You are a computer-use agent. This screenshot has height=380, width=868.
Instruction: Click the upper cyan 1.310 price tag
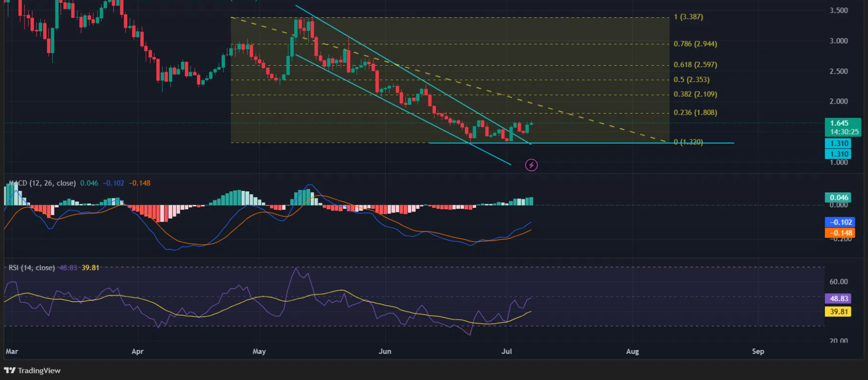(839, 144)
